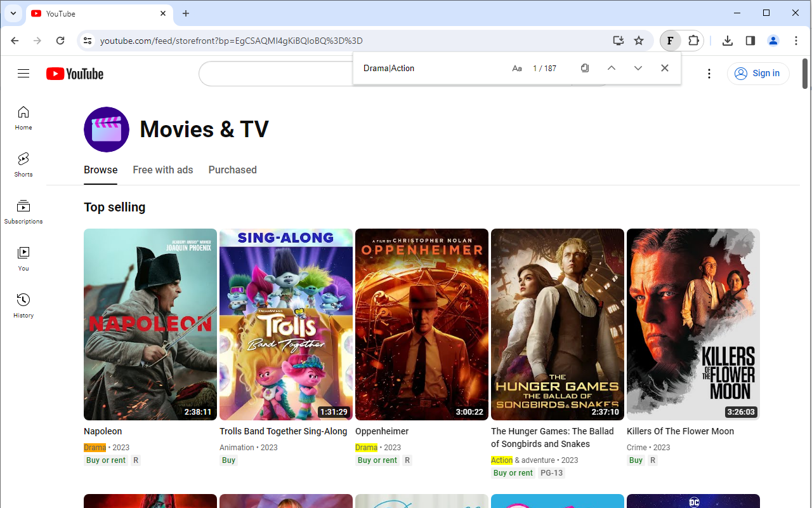Viewport: 812px width, 508px height.
Task: Open Killers Of The Flower Moon poster
Action: (x=693, y=324)
